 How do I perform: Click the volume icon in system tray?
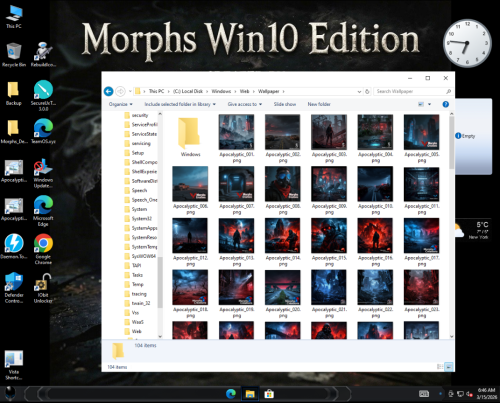(469, 394)
